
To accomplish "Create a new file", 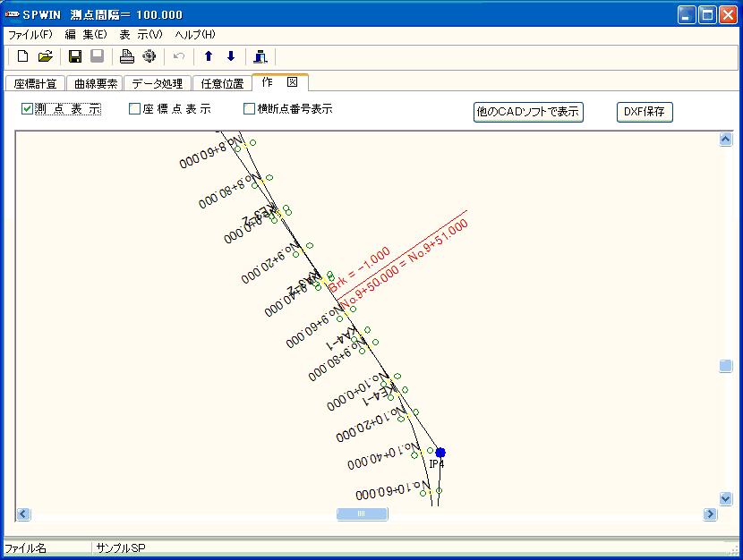I will 21,55.
